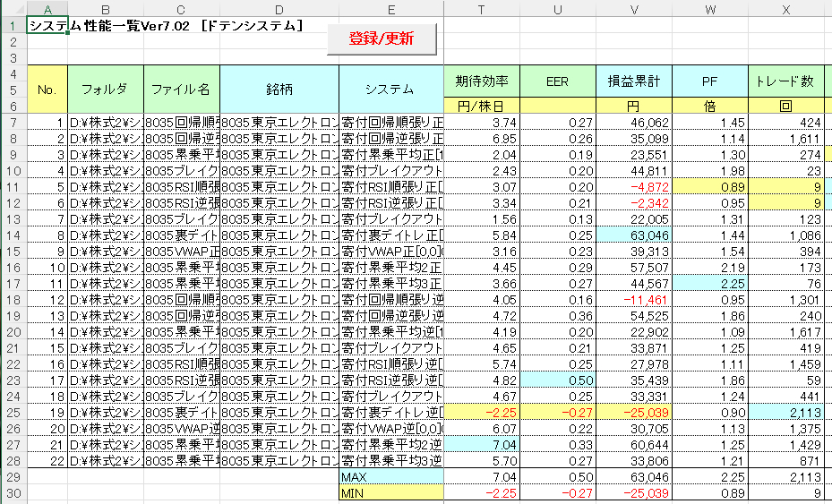The width and height of the screenshot is (832, 504).
Task: Select the EER value 0.36 in row 19
Action: 558,316
